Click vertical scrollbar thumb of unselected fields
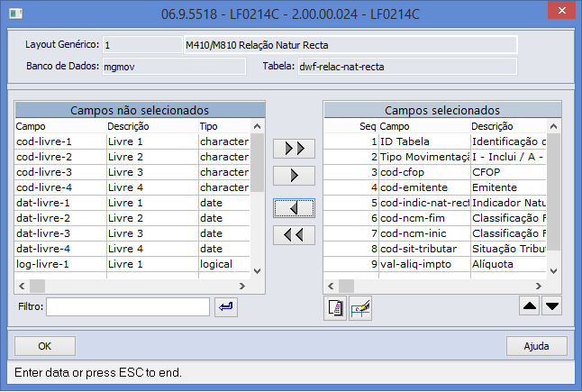Image resolution: width=582 pixels, height=392 pixels. [x=258, y=162]
